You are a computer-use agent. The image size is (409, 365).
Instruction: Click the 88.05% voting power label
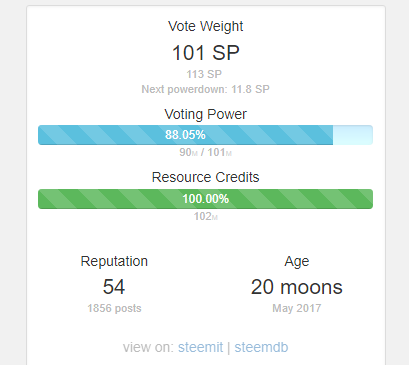tap(185, 135)
